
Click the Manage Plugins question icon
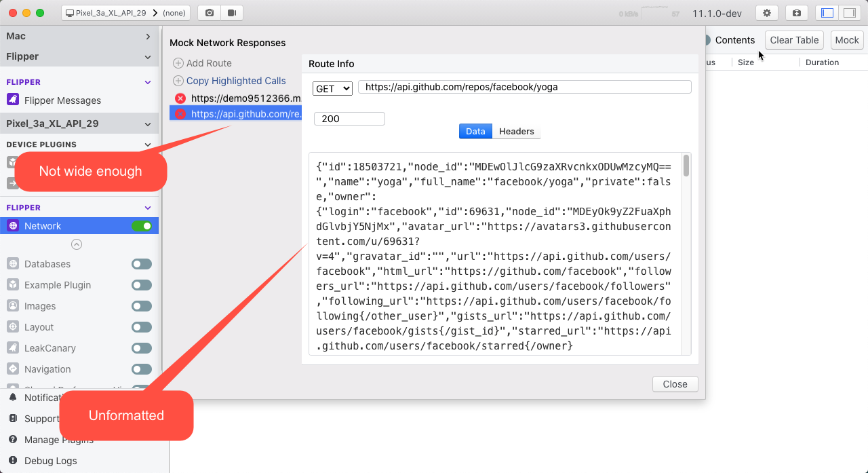[13, 440]
